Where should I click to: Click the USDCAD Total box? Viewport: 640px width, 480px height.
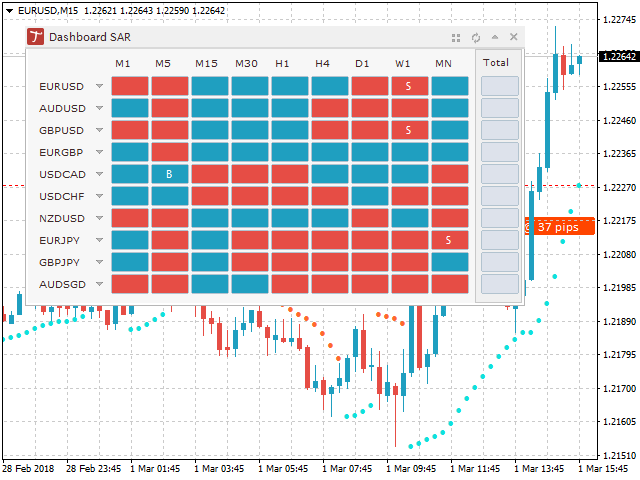pos(500,174)
